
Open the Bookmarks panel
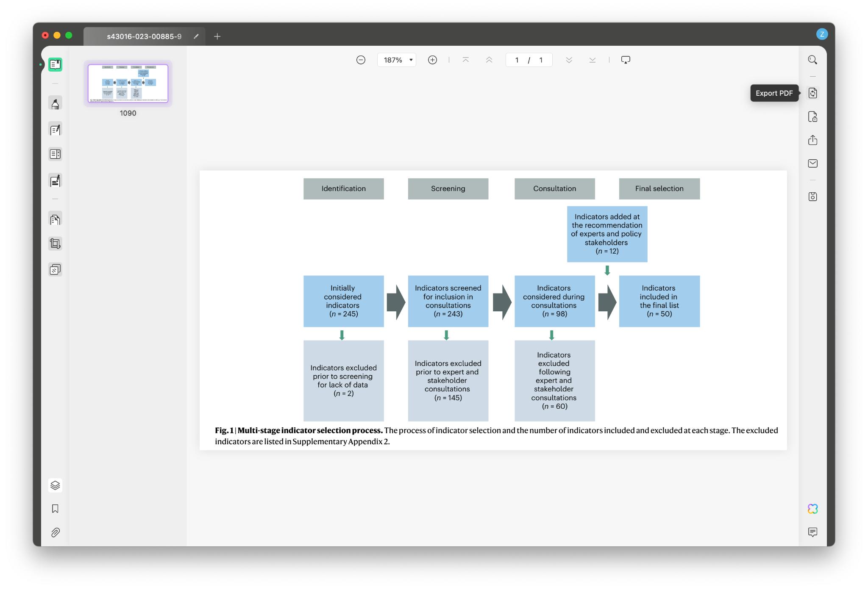pyautogui.click(x=55, y=509)
